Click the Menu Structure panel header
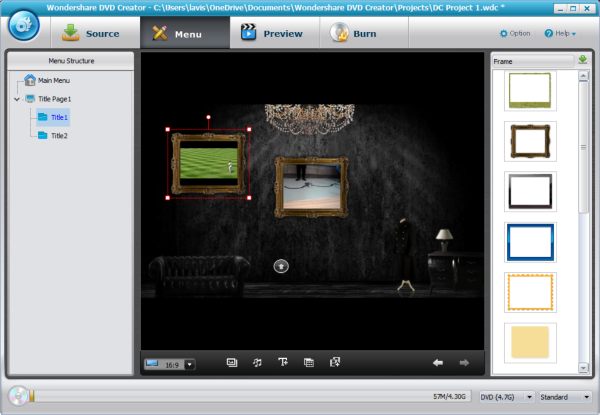 [x=71, y=61]
